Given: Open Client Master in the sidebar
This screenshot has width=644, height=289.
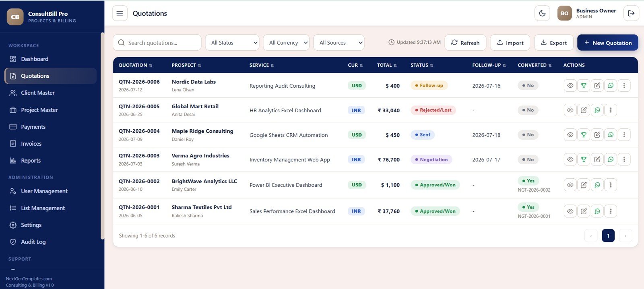Looking at the screenshot, I should [50, 93].
